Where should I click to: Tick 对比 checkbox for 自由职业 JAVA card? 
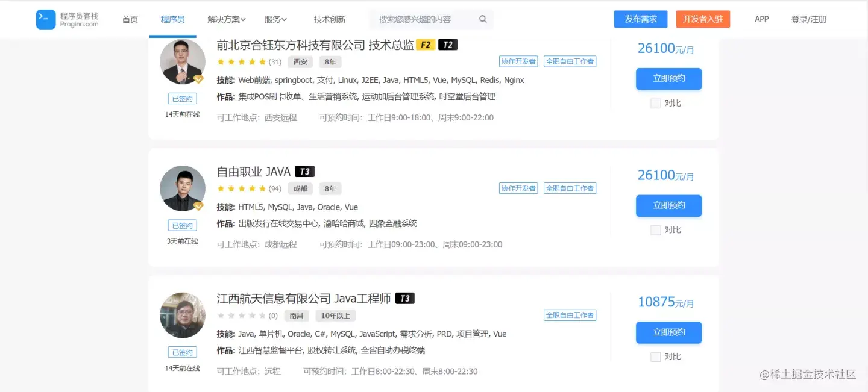coord(656,230)
